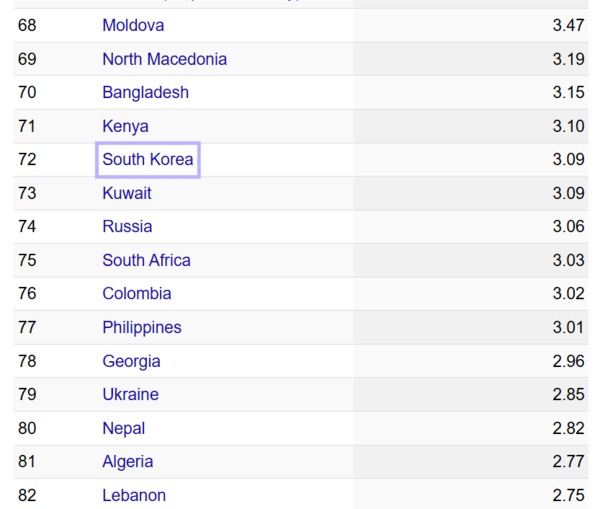Open the Colombia link
The height and width of the screenshot is (509, 600).
pyautogui.click(x=136, y=294)
